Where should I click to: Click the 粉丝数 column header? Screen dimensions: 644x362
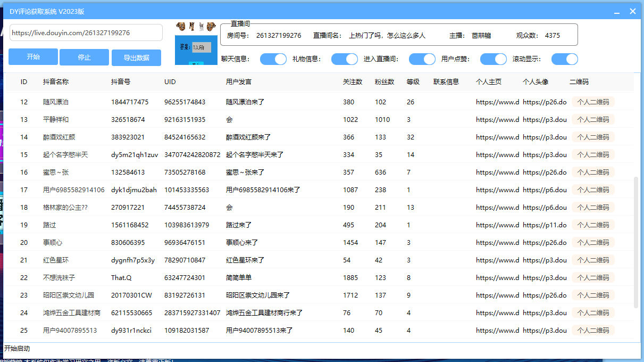(384, 82)
